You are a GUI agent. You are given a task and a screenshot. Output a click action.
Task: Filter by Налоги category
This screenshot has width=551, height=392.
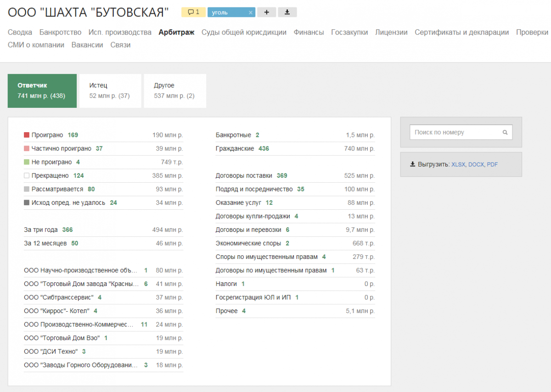click(x=295, y=284)
